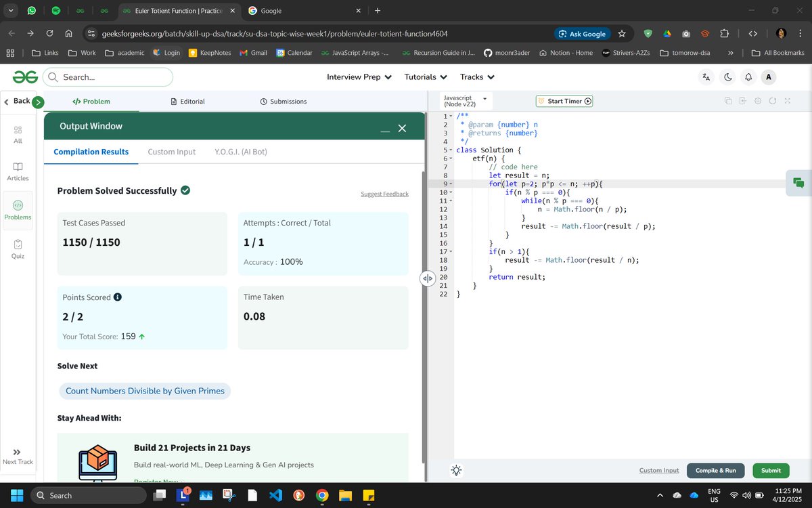The width and height of the screenshot is (812, 508).
Task: Go to Next Track in sidebar
Action: click(x=18, y=456)
